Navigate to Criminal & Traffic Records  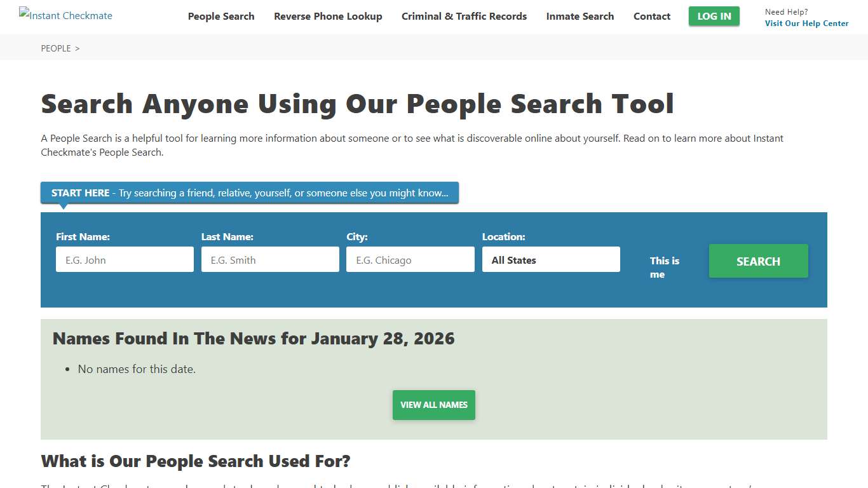(x=464, y=16)
